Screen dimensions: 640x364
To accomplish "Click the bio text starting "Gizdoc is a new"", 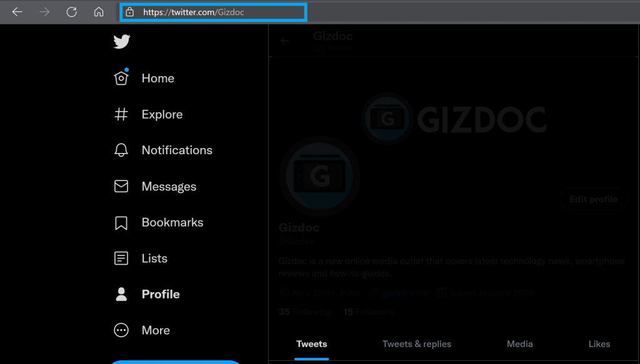I will pos(452,267).
